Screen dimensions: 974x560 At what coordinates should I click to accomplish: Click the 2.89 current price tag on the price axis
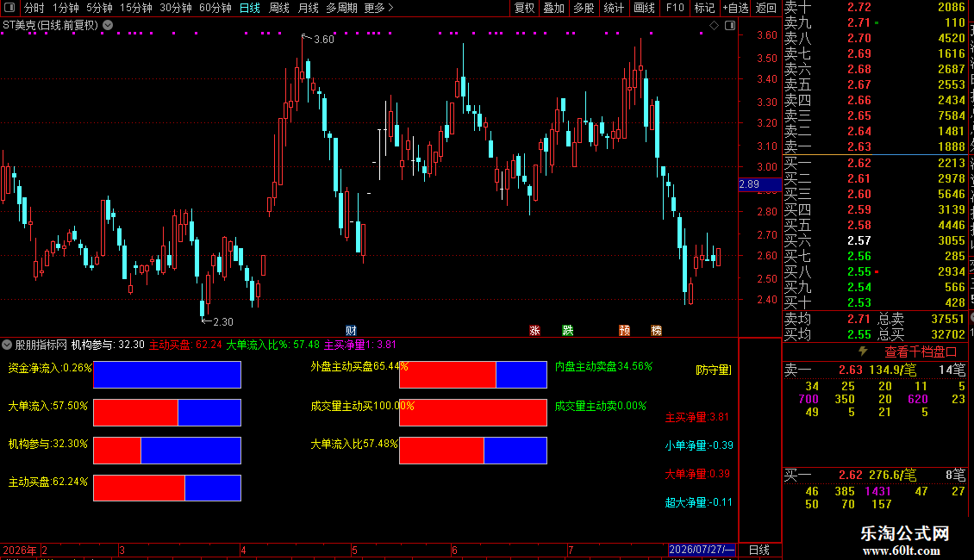coord(759,184)
